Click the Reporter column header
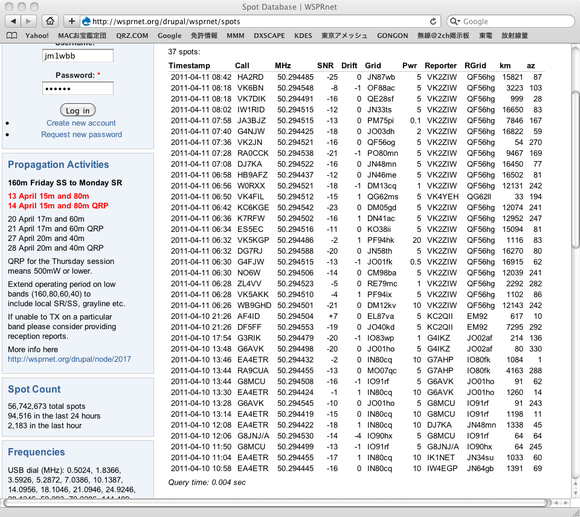 tap(441, 65)
